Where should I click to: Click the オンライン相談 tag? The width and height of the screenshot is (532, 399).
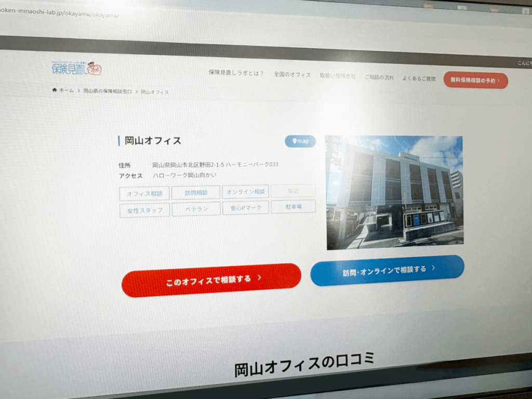tap(246, 191)
